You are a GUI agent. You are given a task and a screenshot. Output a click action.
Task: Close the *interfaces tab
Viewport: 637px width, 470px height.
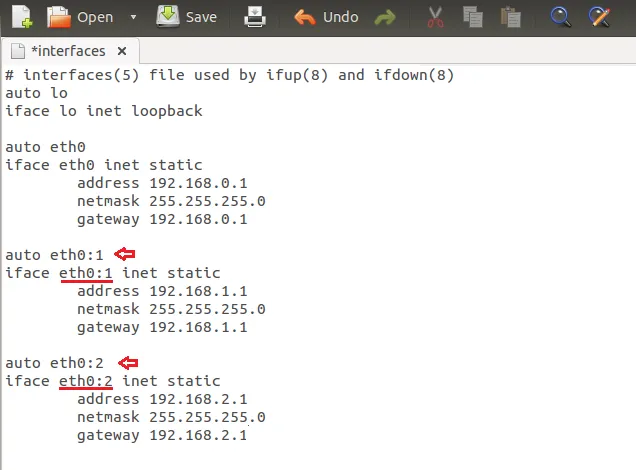pos(122,51)
